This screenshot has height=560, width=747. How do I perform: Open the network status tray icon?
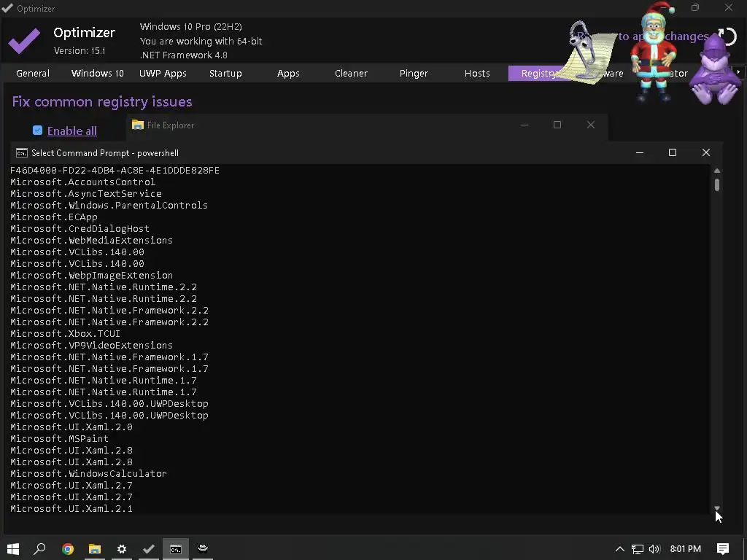638,549
